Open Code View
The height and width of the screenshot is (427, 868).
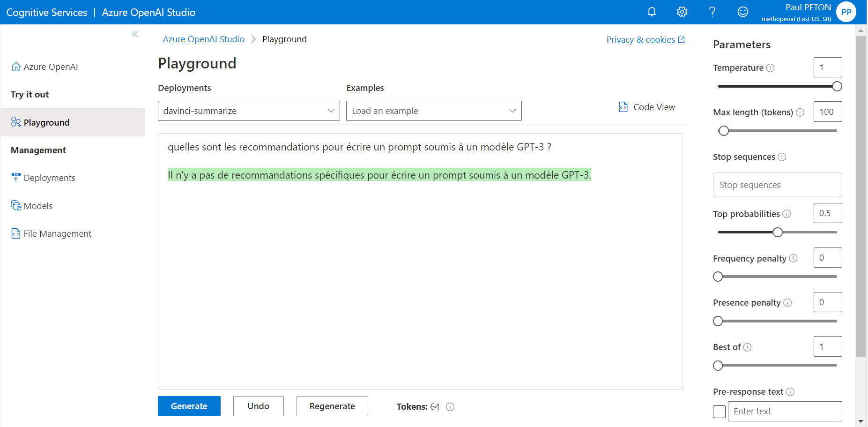click(x=646, y=107)
